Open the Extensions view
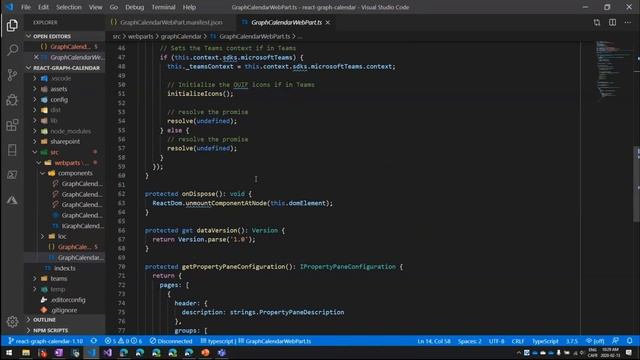 tap(12, 124)
